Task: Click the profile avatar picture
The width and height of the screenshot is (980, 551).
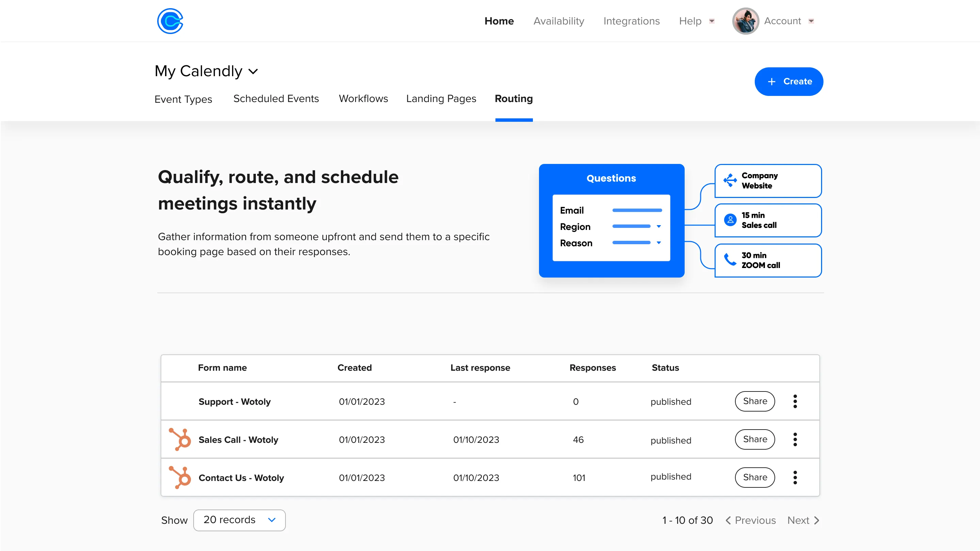Action: [x=745, y=21]
